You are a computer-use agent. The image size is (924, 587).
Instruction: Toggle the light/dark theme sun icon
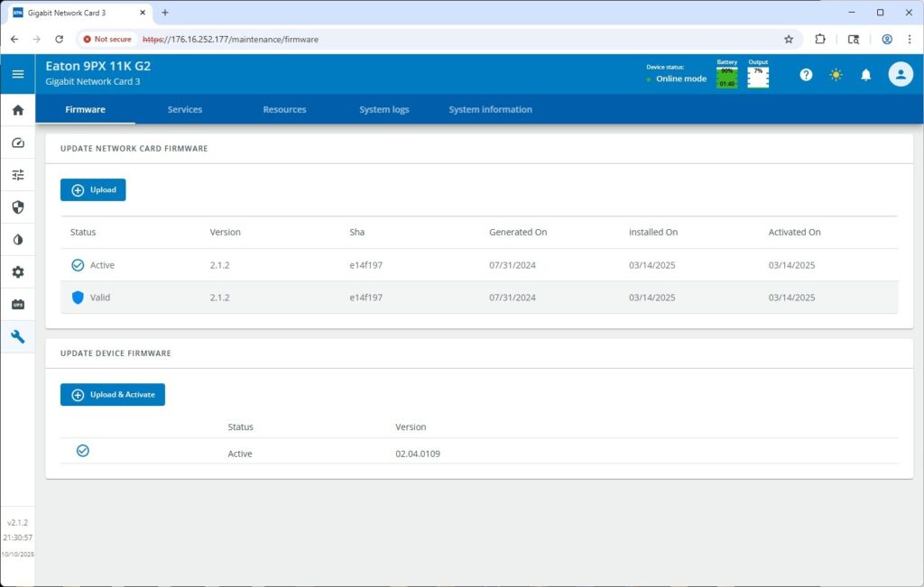[x=836, y=75]
